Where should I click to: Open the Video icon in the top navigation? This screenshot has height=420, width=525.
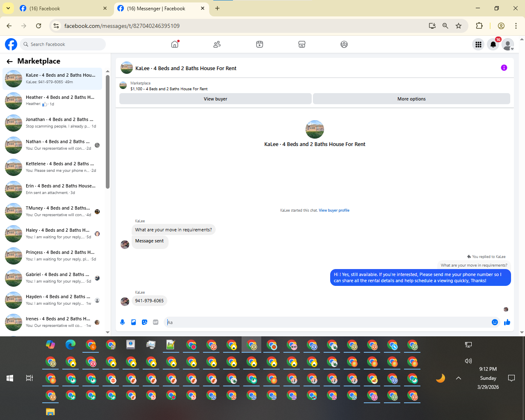point(260,44)
